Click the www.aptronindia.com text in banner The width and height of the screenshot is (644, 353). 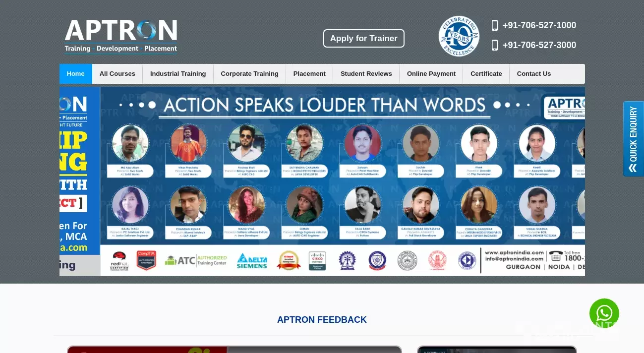[514, 252]
